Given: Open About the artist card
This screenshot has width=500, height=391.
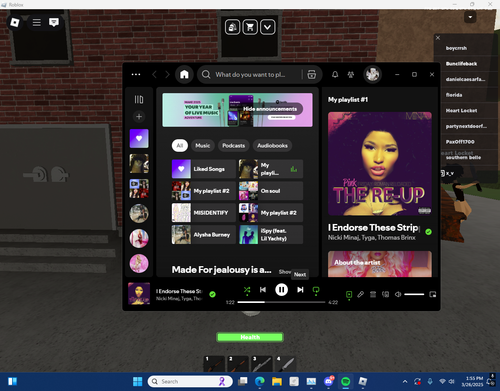Looking at the screenshot, I should coord(380,264).
